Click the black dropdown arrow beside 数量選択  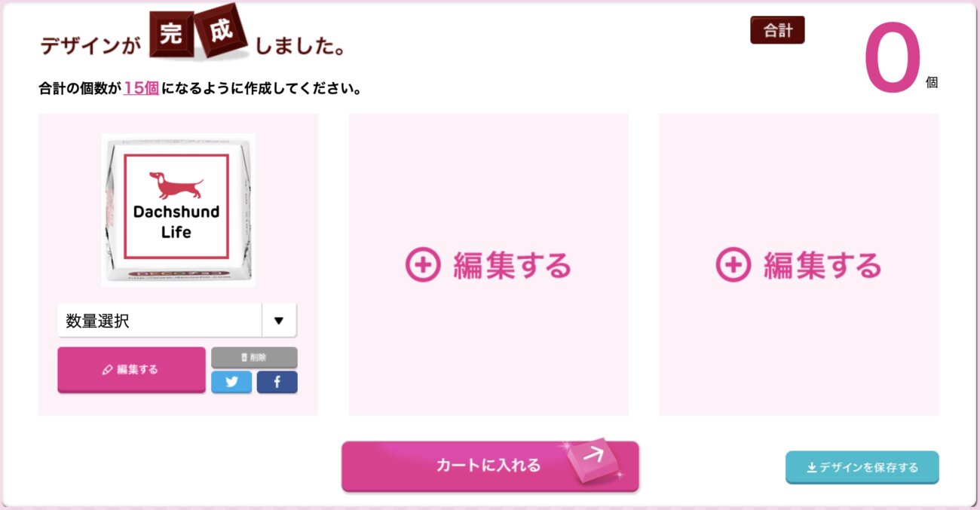click(x=279, y=321)
